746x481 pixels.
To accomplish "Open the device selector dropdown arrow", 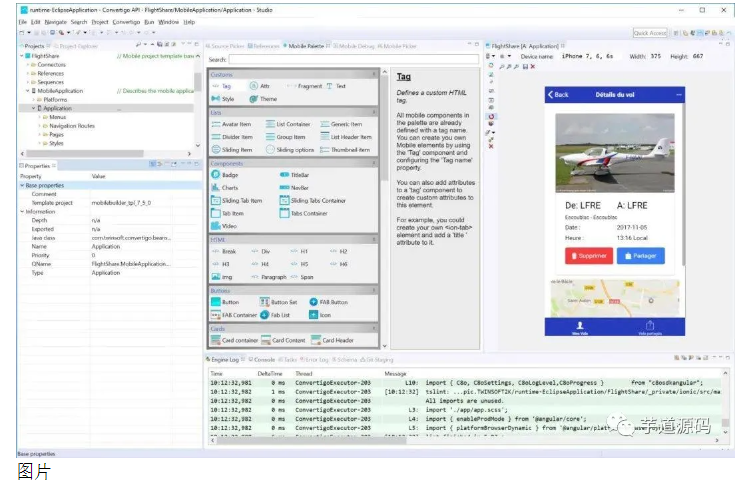I will 493,56.
